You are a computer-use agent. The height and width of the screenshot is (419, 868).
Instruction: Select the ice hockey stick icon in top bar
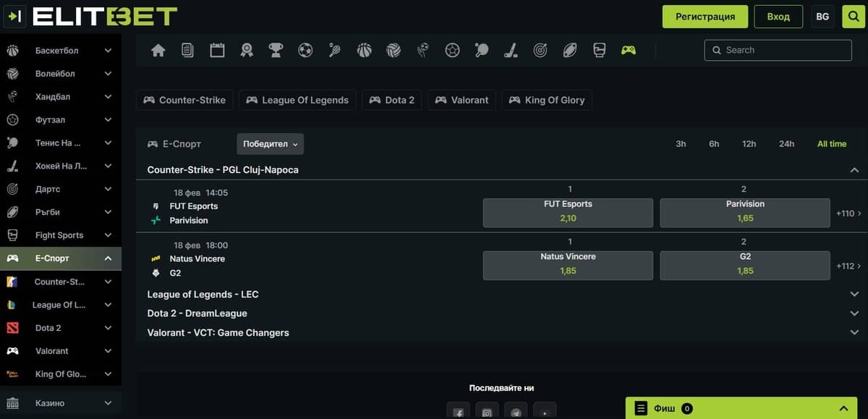511,50
